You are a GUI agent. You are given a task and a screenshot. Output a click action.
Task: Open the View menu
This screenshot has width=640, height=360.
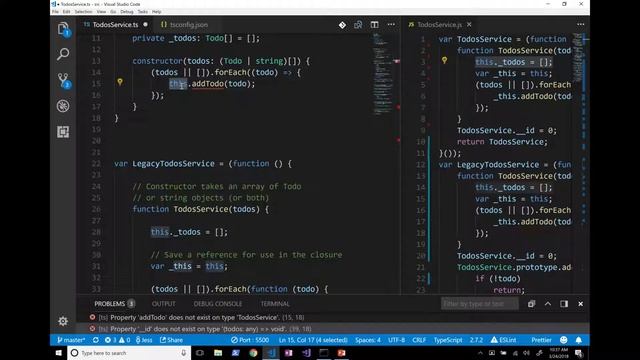[101, 12]
